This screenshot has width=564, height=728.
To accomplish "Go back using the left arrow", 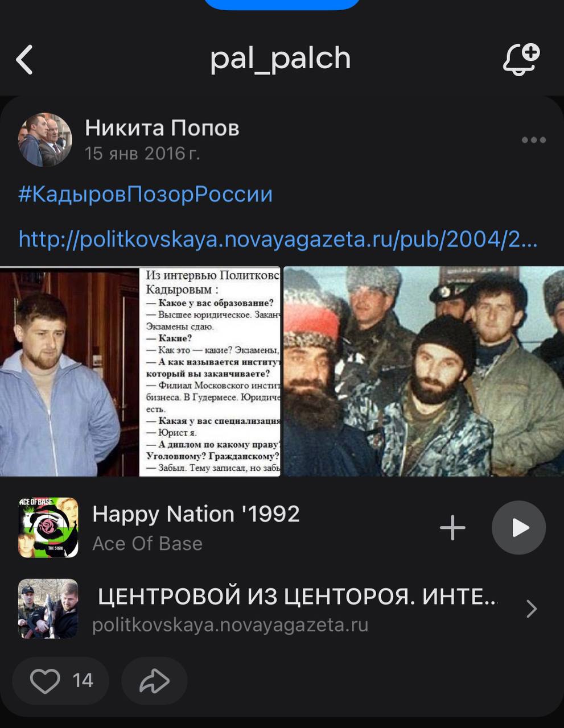I will tap(24, 60).
